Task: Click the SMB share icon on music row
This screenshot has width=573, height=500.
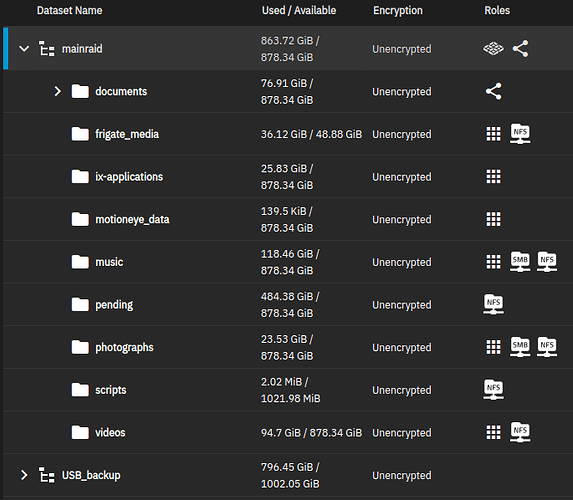Action: click(x=520, y=262)
